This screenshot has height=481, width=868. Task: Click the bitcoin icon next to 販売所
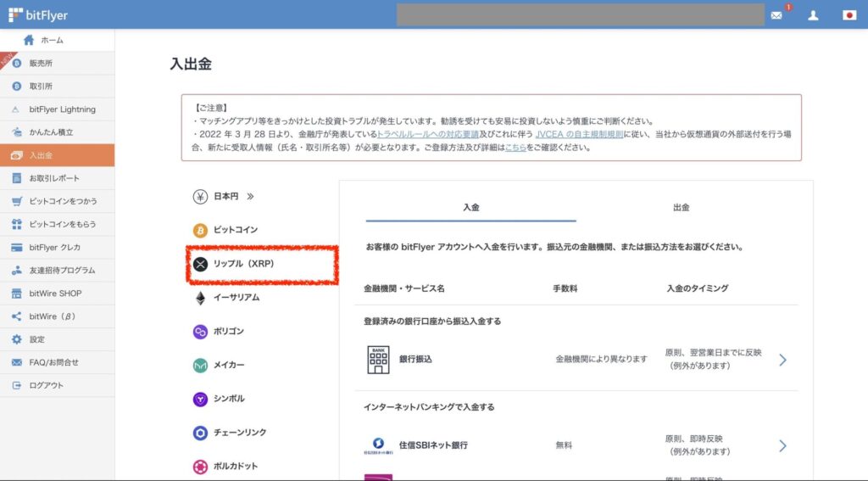click(17, 63)
